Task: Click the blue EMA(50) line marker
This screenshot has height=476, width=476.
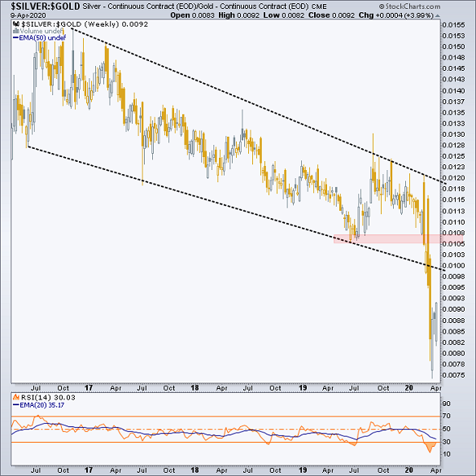Action: tap(15, 38)
